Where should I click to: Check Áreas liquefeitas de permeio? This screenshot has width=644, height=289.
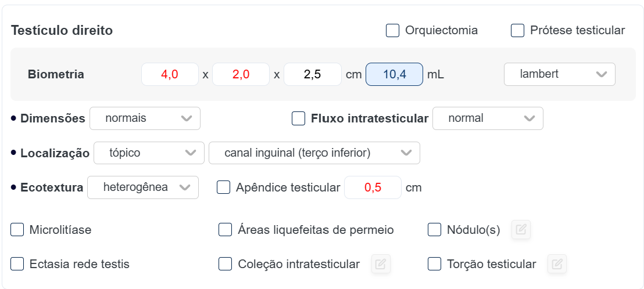pyautogui.click(x=225, y=230)
